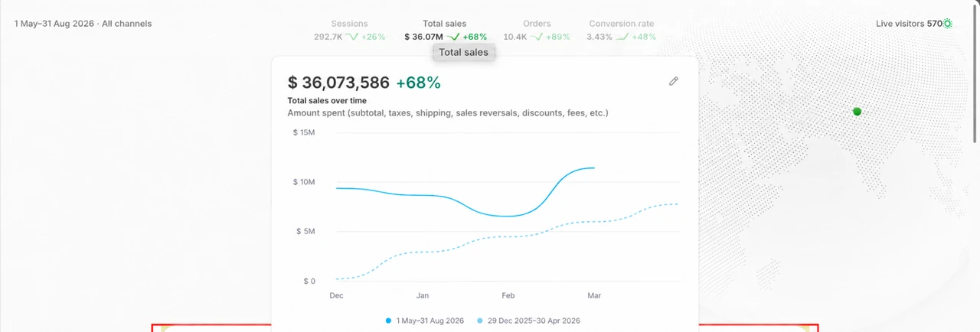The height and width of the screenshot is (332, 980).
Task: Click the Live visitors pulse icon
Action: click(948, 24)
